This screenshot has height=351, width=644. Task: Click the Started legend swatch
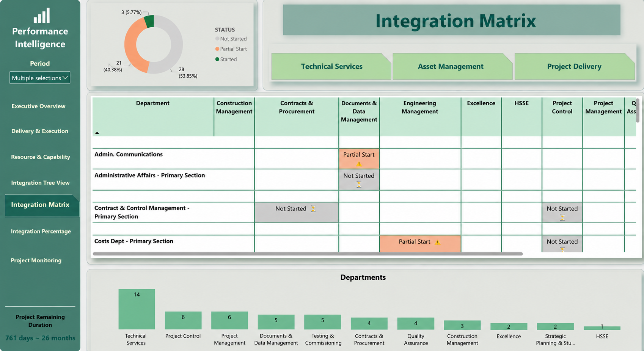(x=217, y=59)
